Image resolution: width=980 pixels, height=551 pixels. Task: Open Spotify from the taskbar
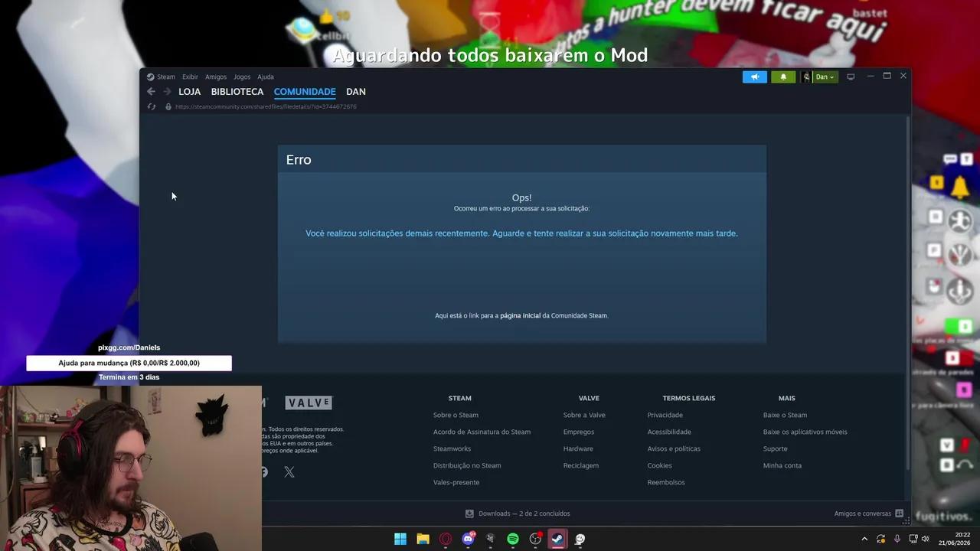(x=513, y=539)
